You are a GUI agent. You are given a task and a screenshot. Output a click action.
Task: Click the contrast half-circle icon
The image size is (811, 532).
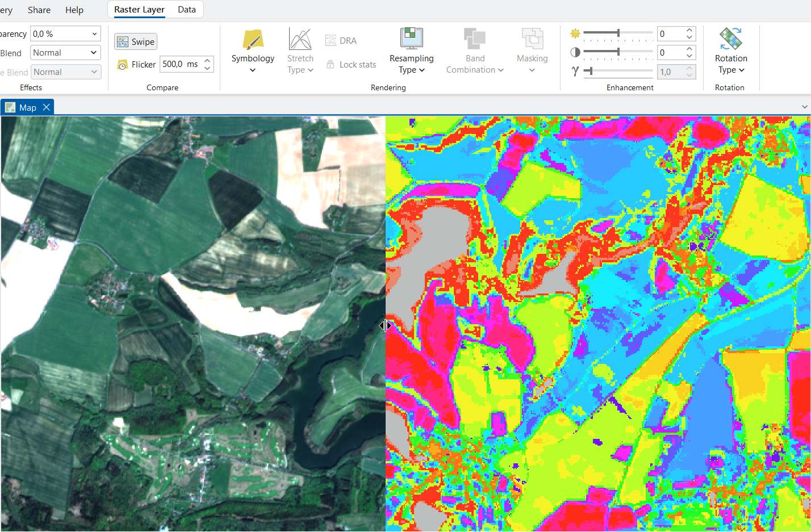point(575,52)
